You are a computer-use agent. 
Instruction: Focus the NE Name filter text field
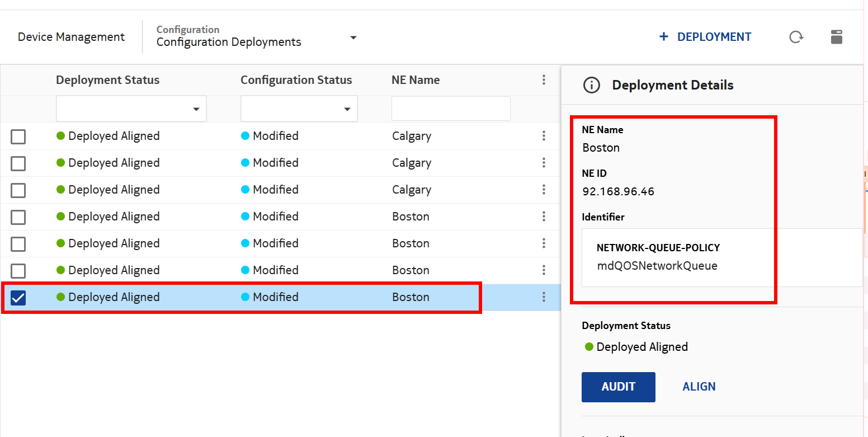451,109
